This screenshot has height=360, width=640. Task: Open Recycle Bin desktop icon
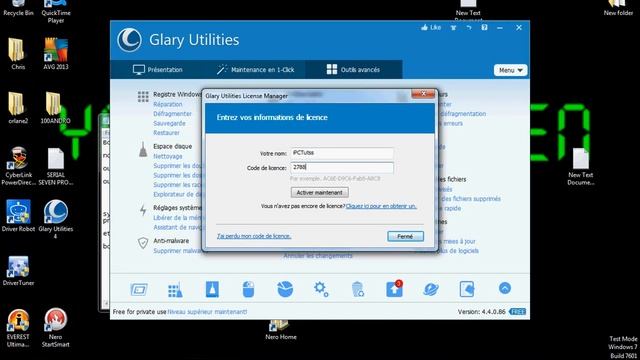(x=18, y=8)
